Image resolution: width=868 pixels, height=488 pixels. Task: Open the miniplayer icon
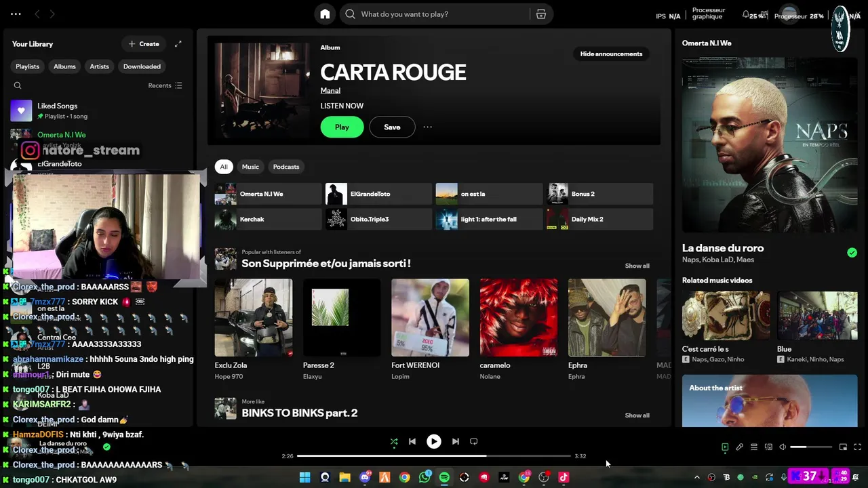coord(843,447)
